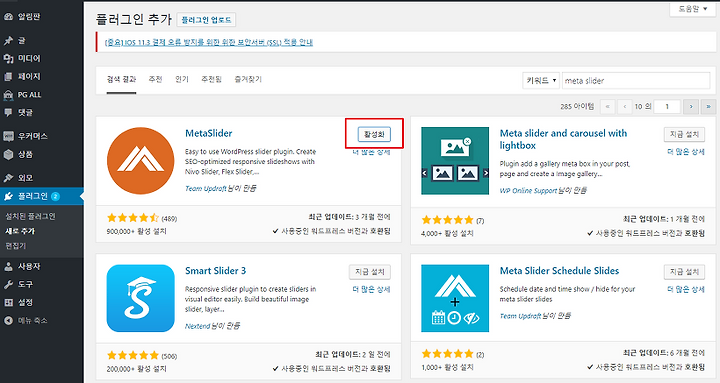Click the 상품 products box icon
Image resolution: width=720 pixels, height=383 pixels.
(8, 155)
